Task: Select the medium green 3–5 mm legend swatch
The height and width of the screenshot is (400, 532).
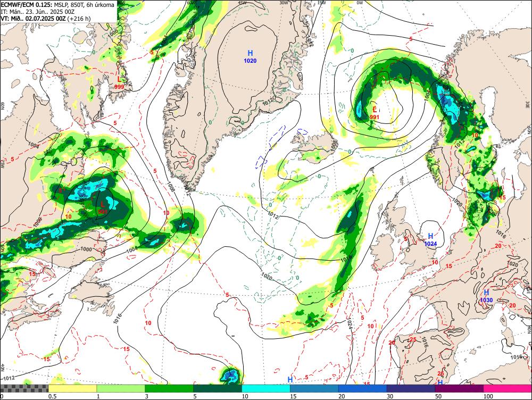Action: pyautogui.click(x=169, y=388)
